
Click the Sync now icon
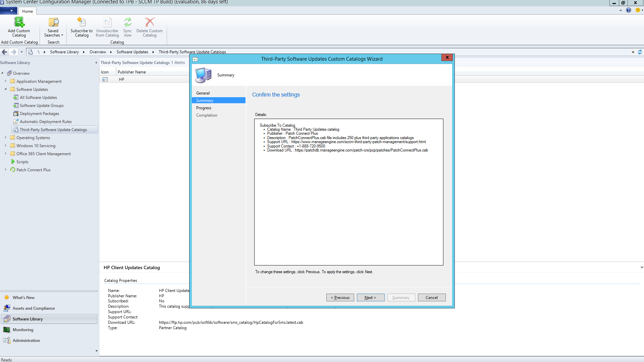127,23
